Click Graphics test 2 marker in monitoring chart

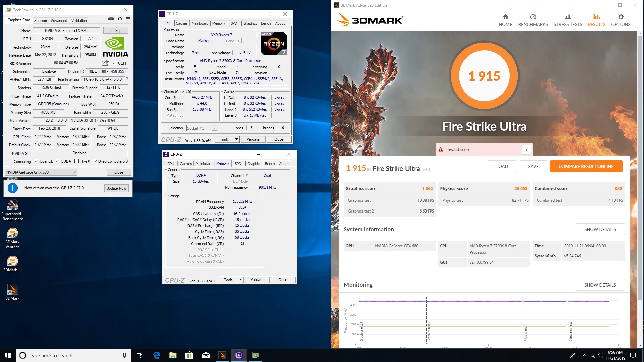[x=429, y=331]
